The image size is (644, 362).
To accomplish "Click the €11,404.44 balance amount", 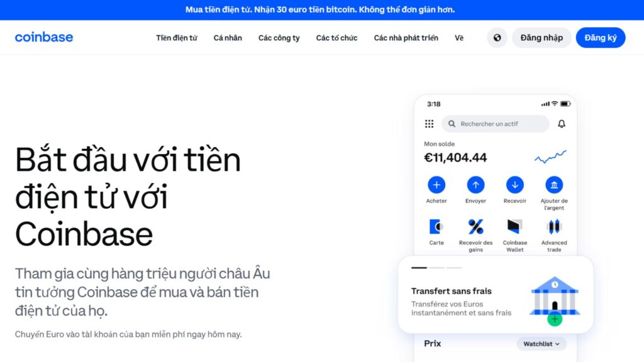I will 455,158.
